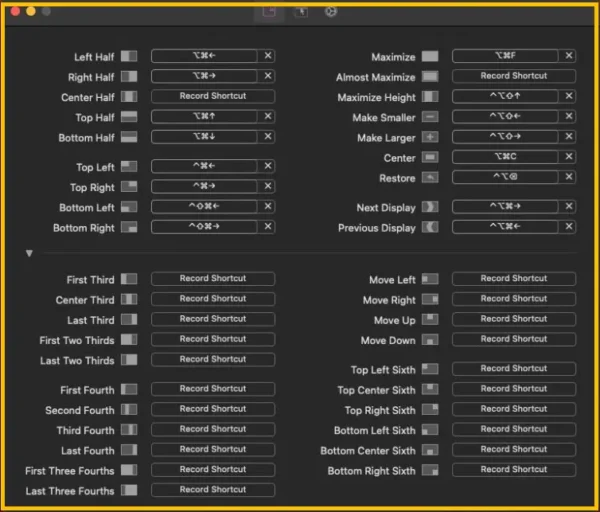The height and width of the screenshot is (512, 600).
Task: Record shortcut for First Third
Action: point(213,279)
